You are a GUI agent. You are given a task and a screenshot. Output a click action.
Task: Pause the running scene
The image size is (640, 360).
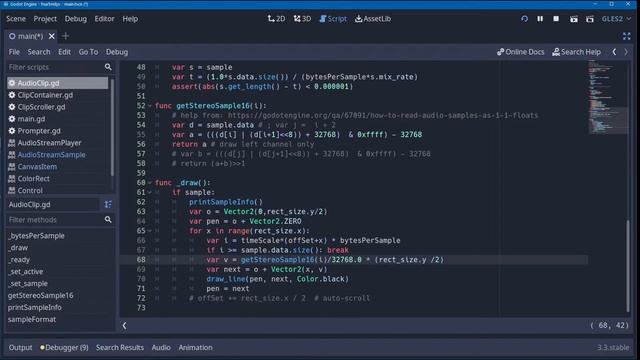(540, 19)
